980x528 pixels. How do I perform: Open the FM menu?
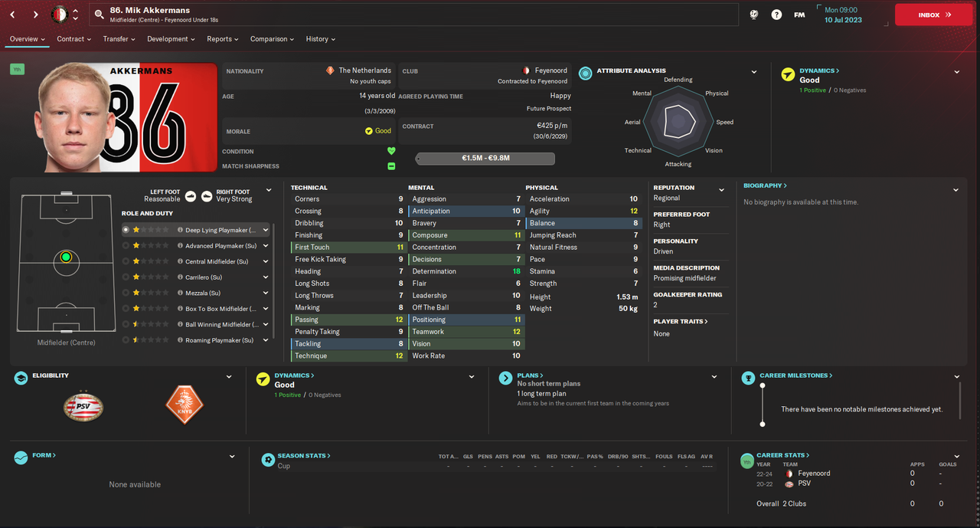[x=799, y=15]
